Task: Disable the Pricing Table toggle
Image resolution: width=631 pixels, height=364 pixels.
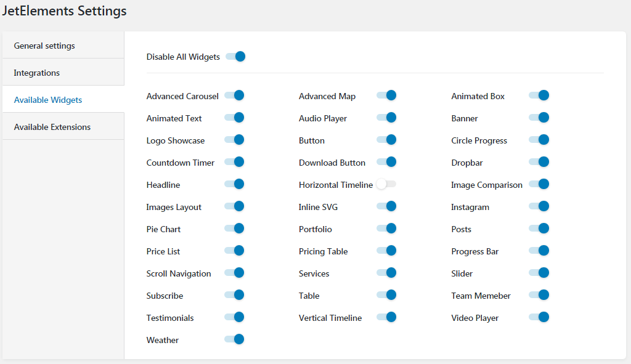Action: pyautogui.click(x=386, y=251)
